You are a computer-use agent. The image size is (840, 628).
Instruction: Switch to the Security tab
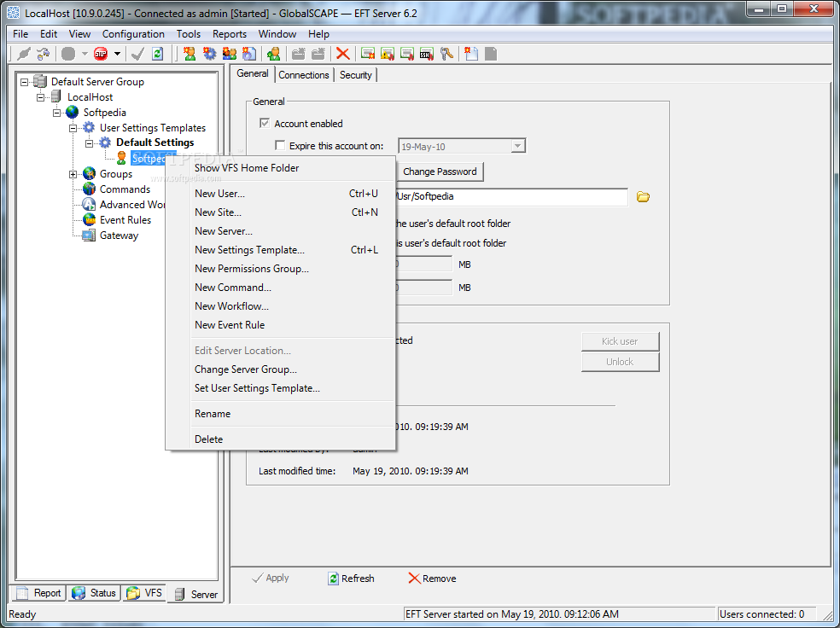(356, 75)
